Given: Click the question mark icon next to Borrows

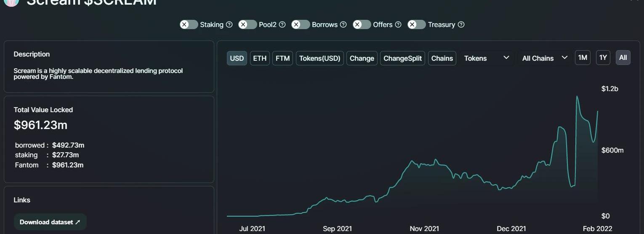Looking at the screenshot, I should click(x=343, y=24).
